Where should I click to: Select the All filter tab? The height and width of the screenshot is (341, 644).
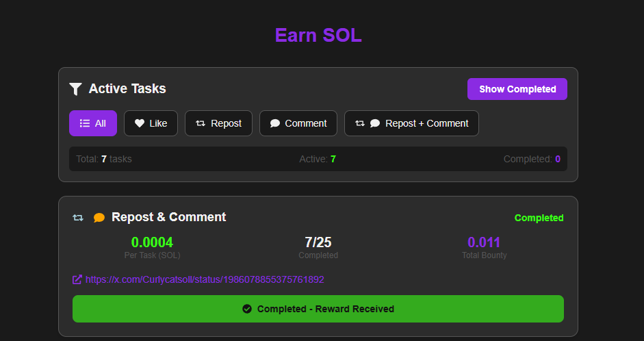tap(93, 123)
